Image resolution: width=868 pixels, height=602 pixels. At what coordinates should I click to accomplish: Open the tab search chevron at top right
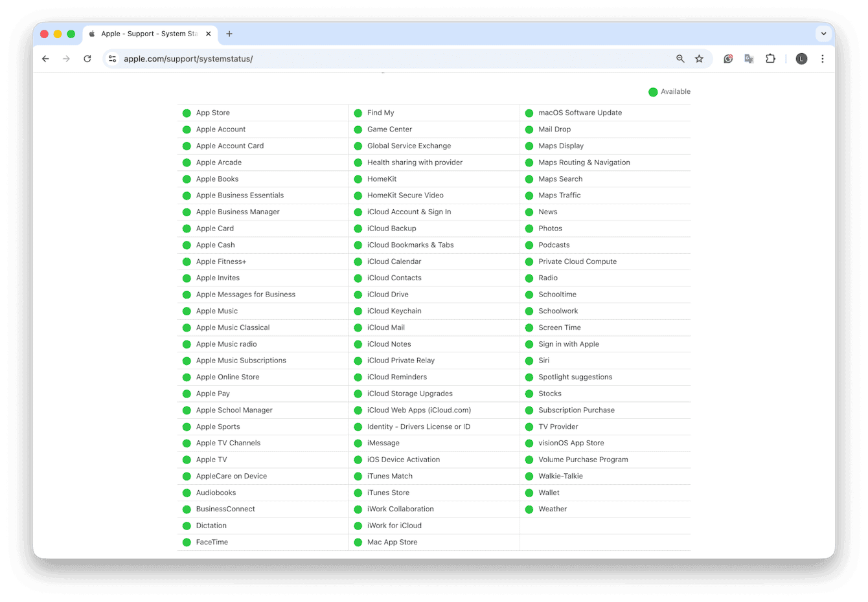coord(823,33)
